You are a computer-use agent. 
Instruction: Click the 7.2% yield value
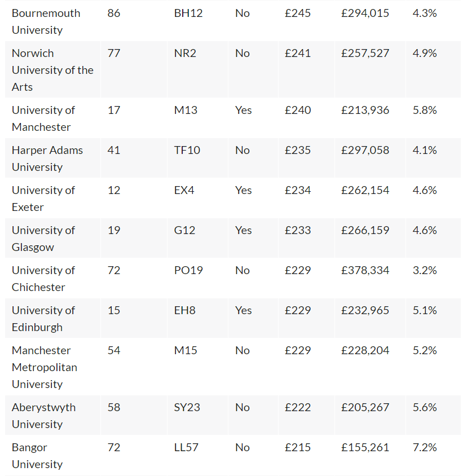pos(425,447)
